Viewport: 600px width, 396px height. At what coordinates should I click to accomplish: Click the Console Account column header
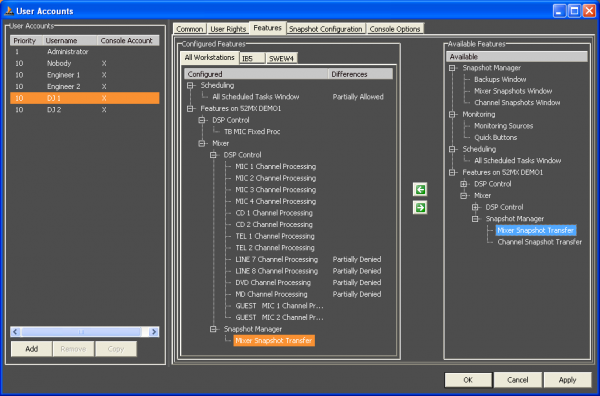[128, 41]
